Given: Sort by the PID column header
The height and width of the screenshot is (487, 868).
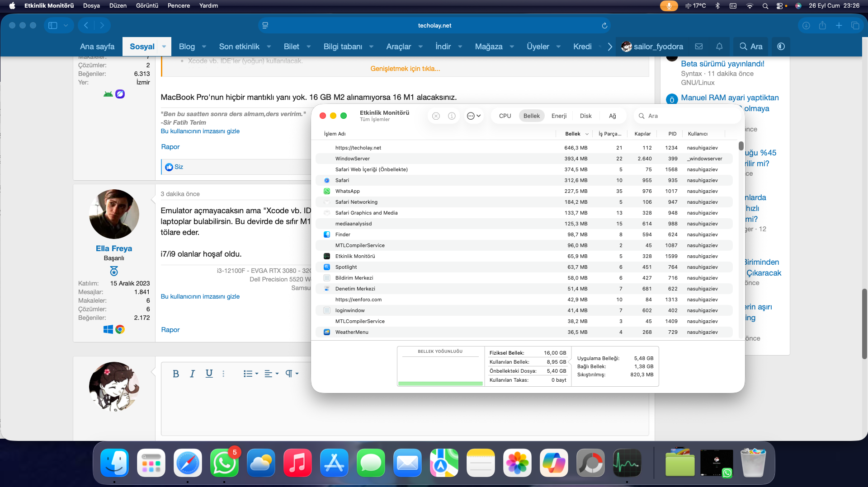Looking at the screenshot, I should [x=672, y=134].
